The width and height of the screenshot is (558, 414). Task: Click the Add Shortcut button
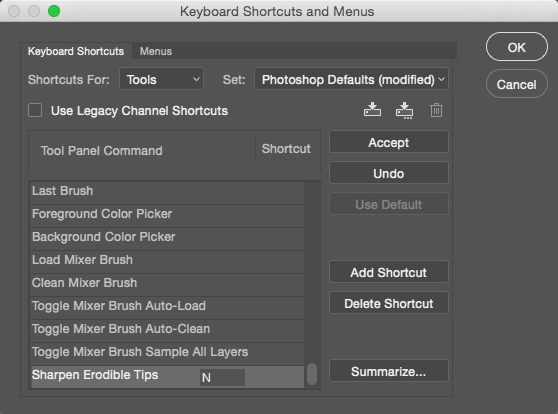pos(389,272)
